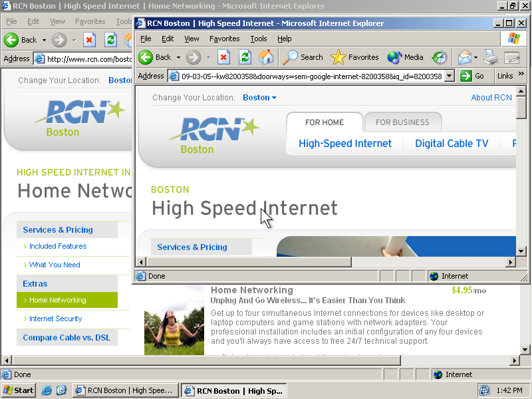Viewport: 532px width, 399px height.
Task: Switch to the FOR BUSINESS tab
Action: coord(402,122)
